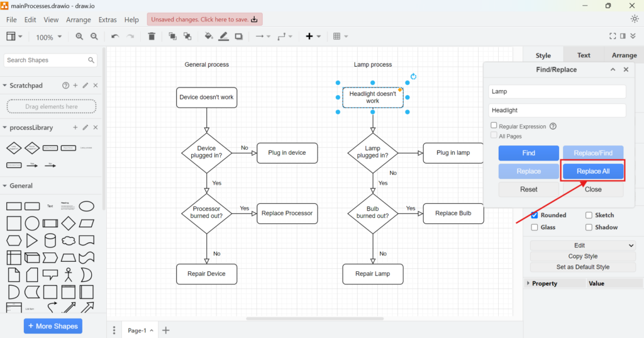Click the Line Color pencil icon
The height and width of the screenshot is (338, 644).
click(224, 37)
